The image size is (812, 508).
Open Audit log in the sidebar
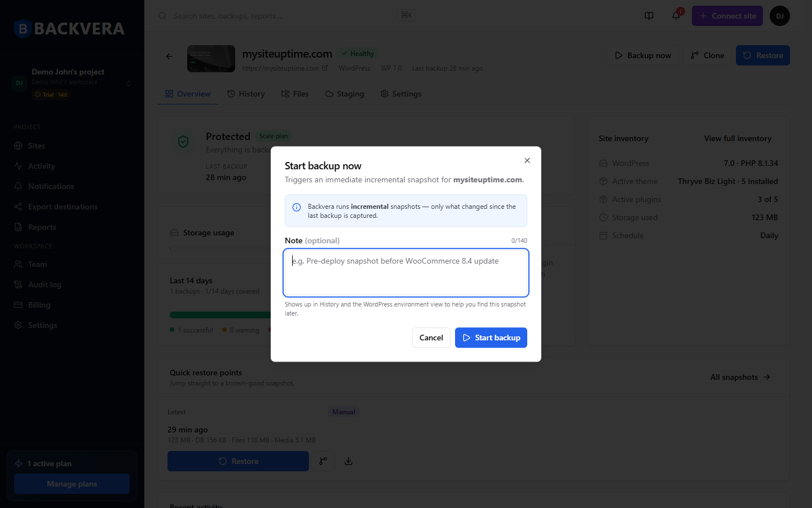[x=72, y=284]
